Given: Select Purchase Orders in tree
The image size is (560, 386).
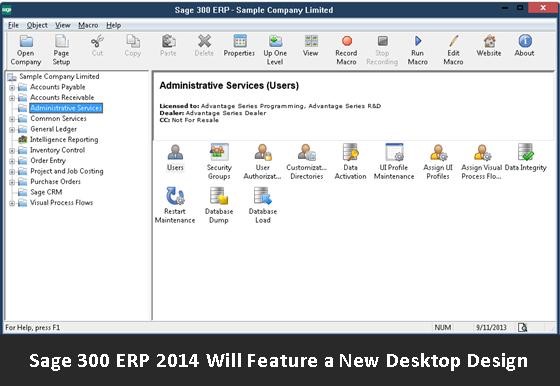Looking at the screenshot, I should (55, 182).
